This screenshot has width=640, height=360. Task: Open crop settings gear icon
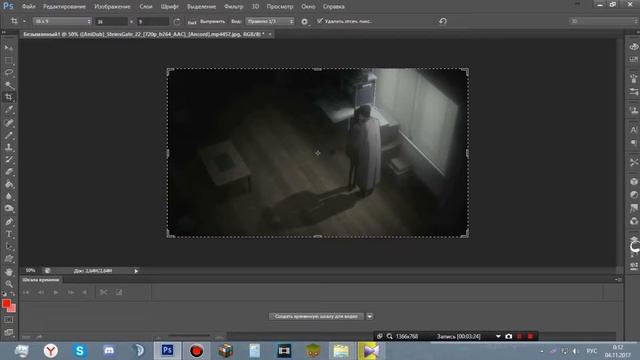click(304, 22)
